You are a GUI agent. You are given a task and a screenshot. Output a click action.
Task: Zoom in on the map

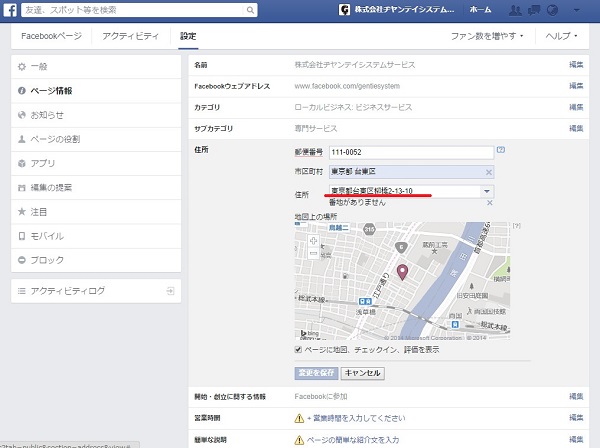tap(313, 241)
